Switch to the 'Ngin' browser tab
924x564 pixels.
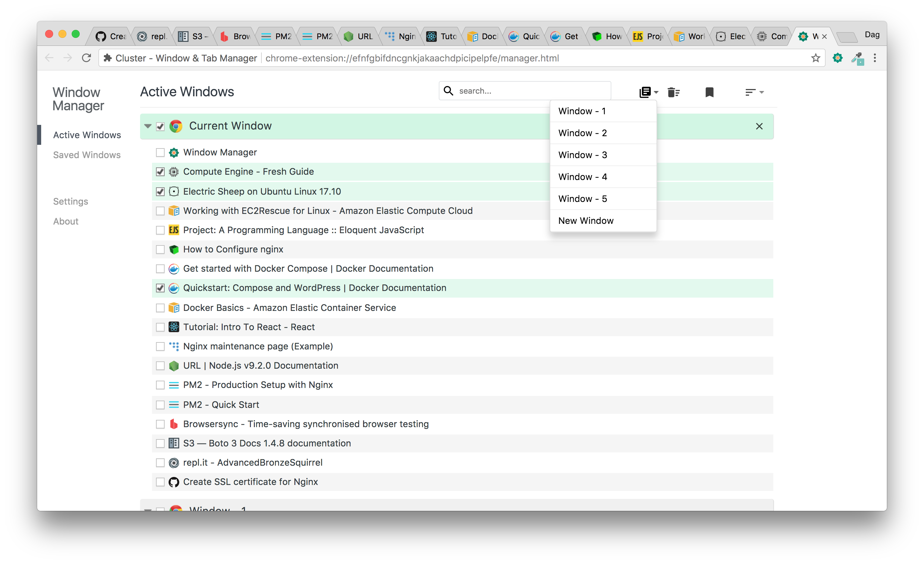click(401, 37)
